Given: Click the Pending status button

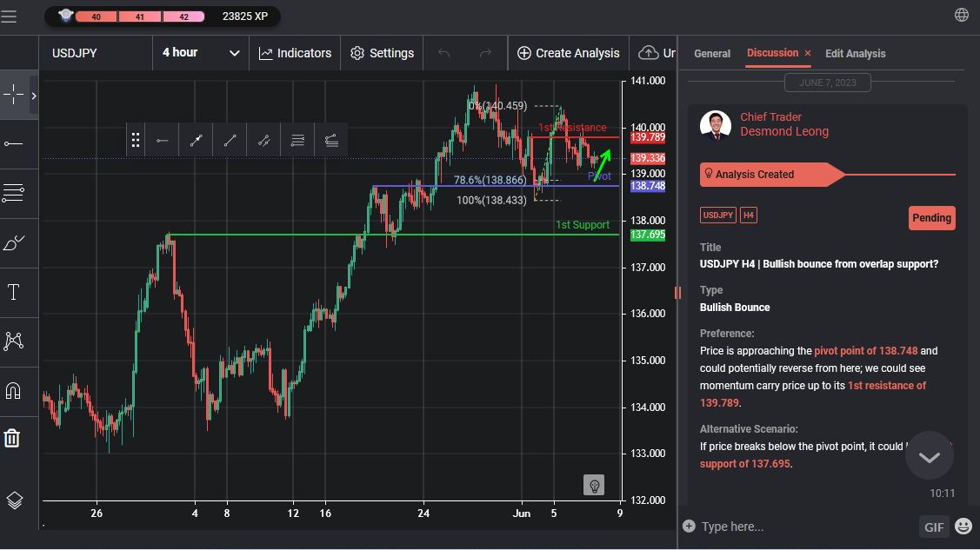Looking at the screenshot, I should [931, 218].
